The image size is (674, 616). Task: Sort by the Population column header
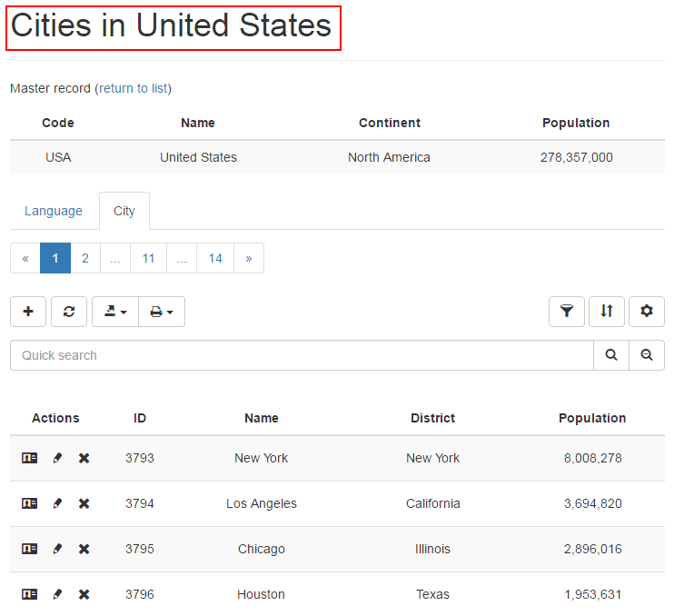point(592,418)
